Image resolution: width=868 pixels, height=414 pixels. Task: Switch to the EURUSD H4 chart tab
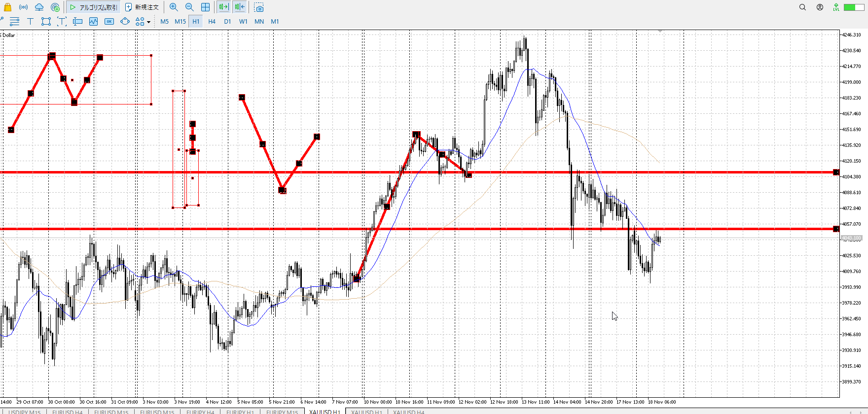(x=68, y=412)
